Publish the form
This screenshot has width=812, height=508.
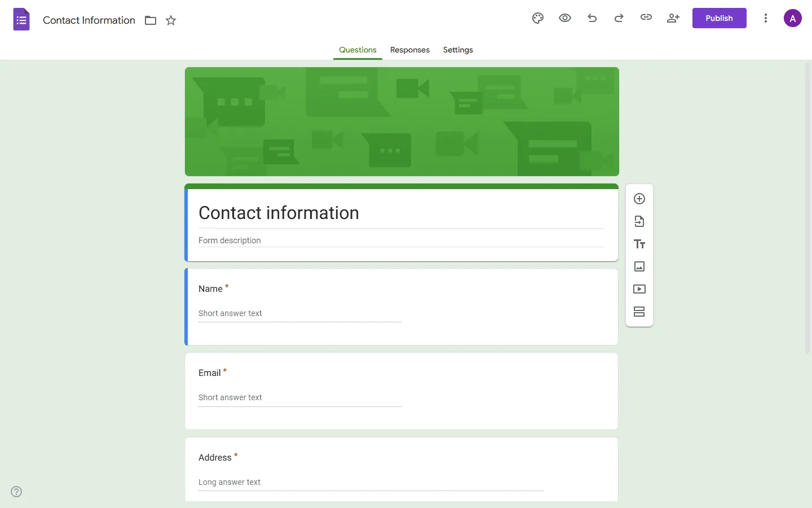719,18
